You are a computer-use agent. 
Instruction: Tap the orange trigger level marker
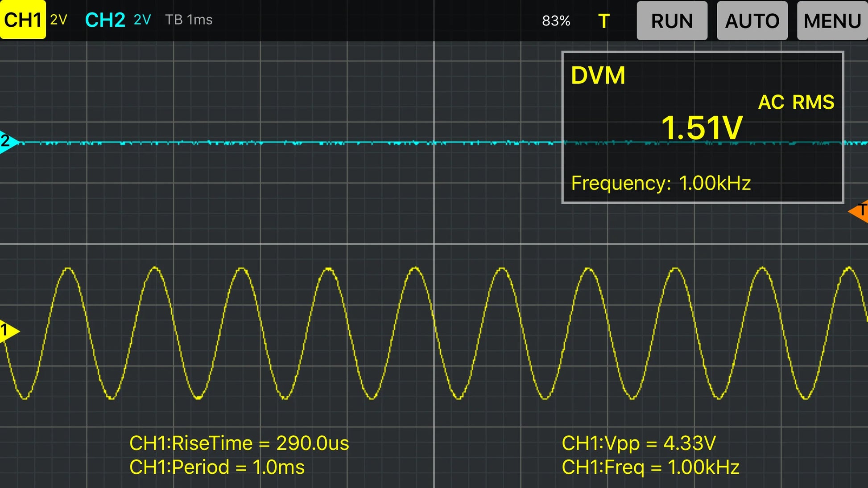click(860, 210)
